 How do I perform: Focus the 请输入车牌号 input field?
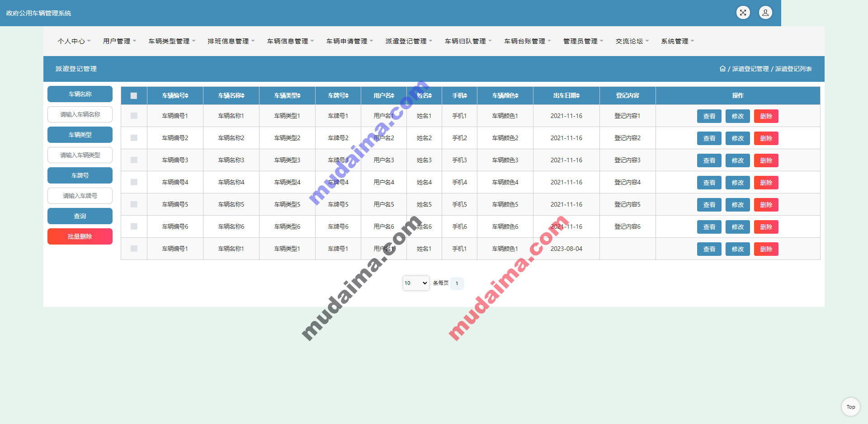(80, 196)
